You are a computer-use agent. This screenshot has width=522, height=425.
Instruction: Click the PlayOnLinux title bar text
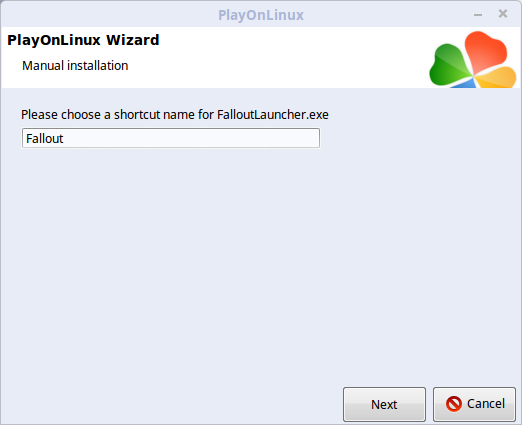(x=261, y=15)
